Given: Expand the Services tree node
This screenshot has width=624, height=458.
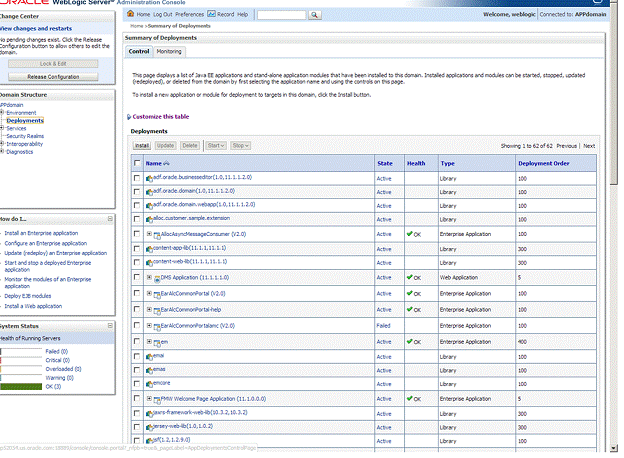Looking at the screenshot, I should click(x=2, y=128).
